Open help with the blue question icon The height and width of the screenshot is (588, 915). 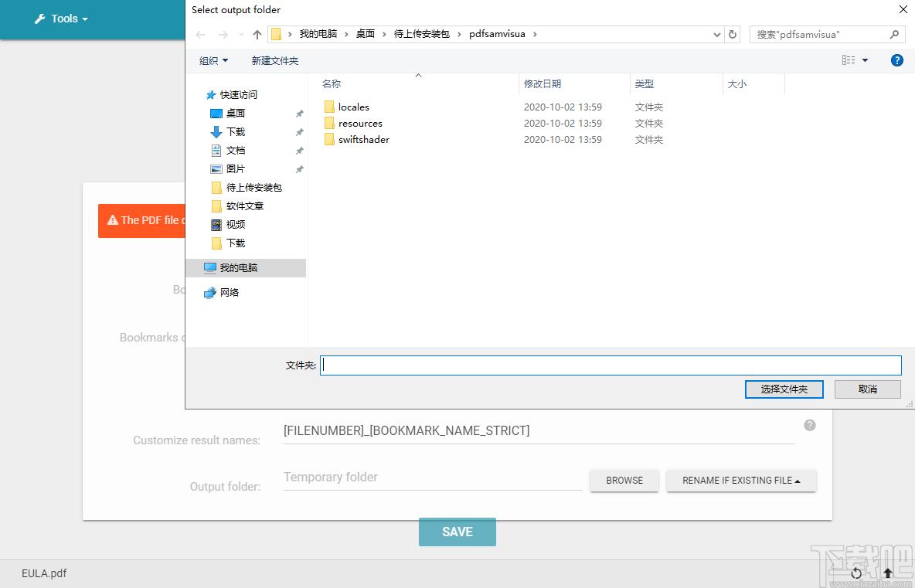[x=897, y=60]
